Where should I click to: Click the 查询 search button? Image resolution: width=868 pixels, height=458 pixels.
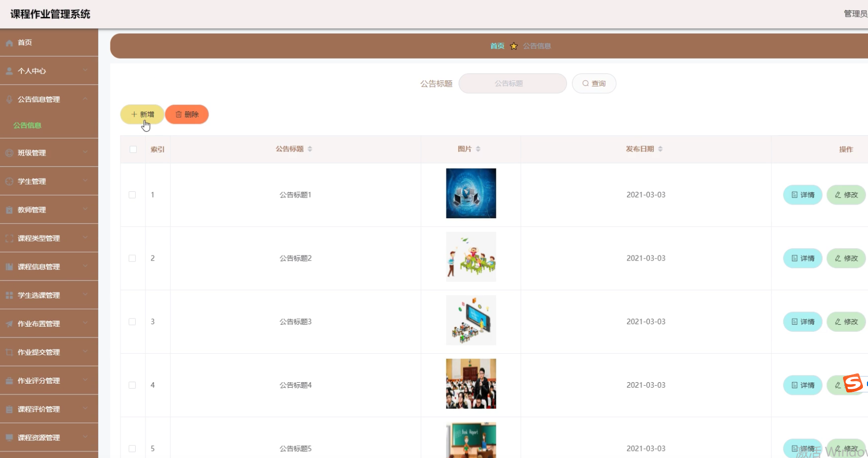(594, 83)
